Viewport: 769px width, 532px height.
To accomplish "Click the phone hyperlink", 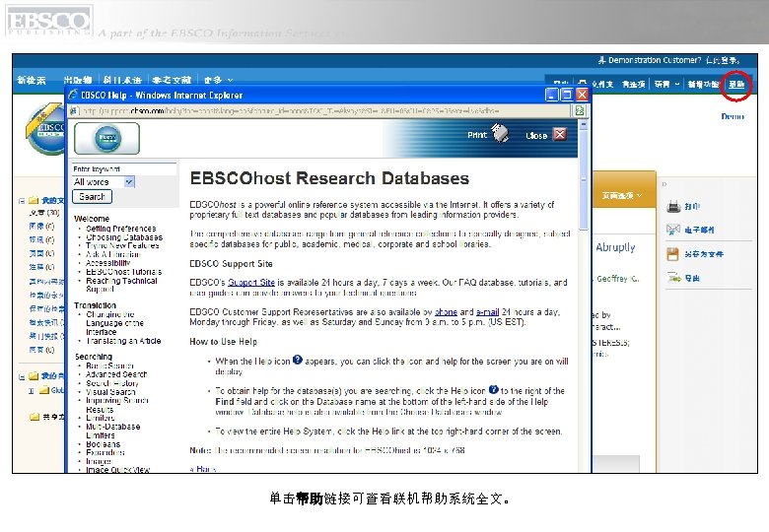I will [x=446, y=311].
